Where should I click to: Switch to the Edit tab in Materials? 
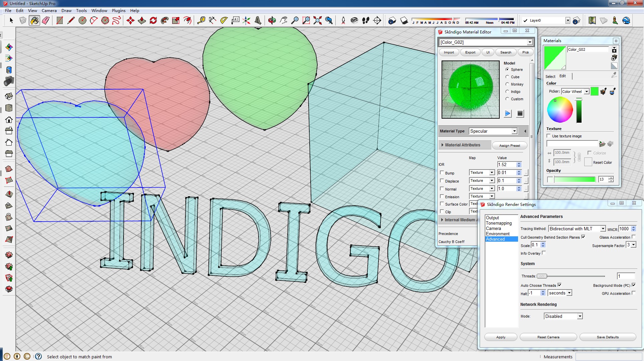(562, 76)
